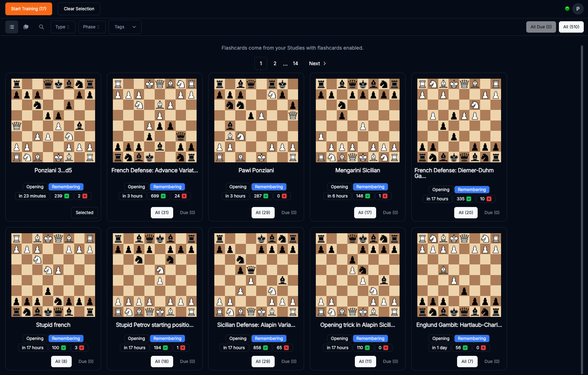Open the Type filter dropdown

pos(63,27)
